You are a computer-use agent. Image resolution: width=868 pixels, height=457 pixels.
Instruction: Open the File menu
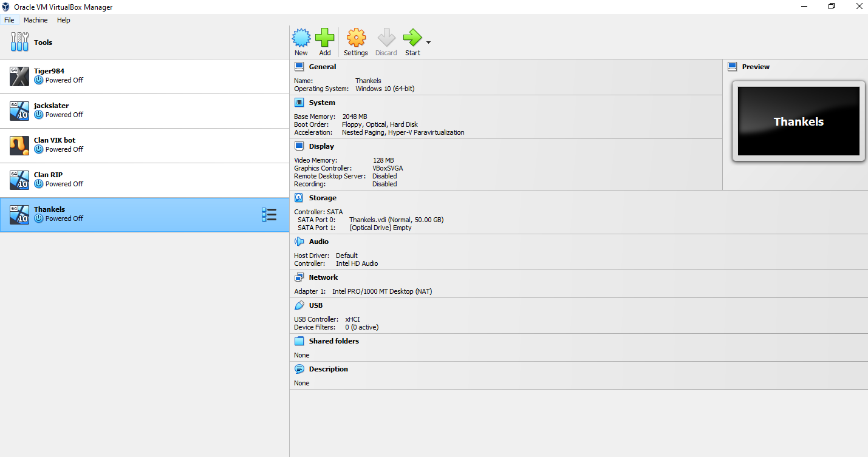(9, 20)
